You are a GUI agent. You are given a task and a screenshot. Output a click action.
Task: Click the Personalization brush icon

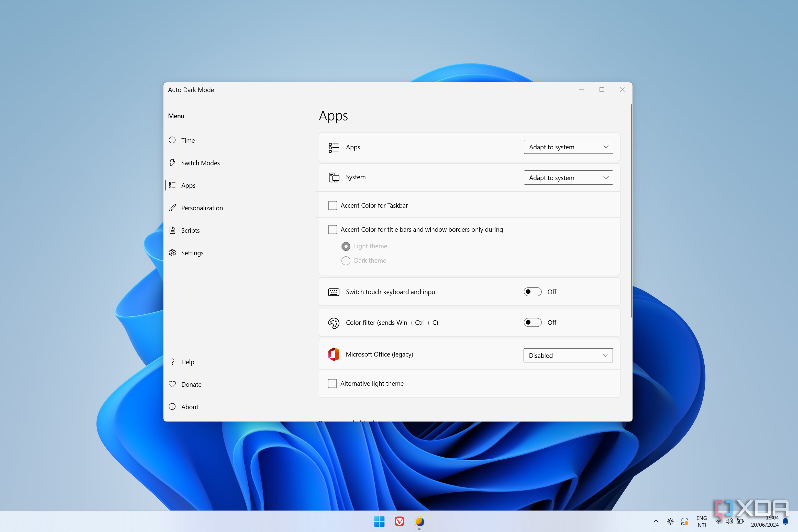pyautogui.click(x=172, y=208)
